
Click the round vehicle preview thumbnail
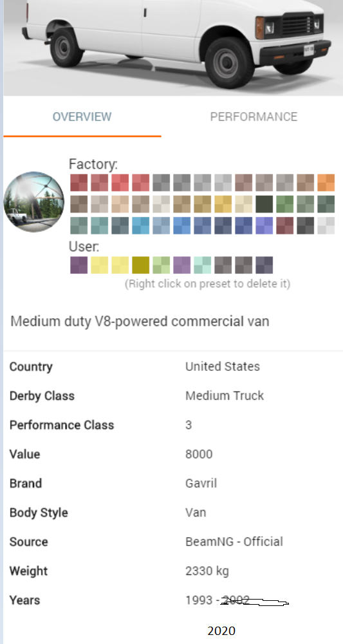34,202
